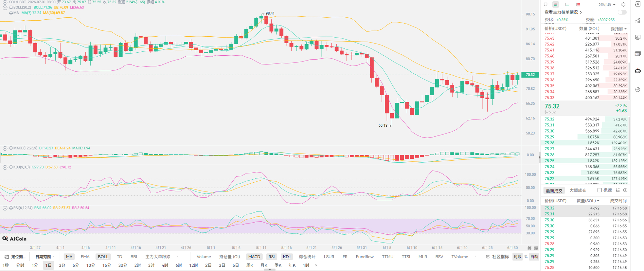Open 查看主力挂单情况 link
The width and height of the screenshot is (644, 271).
563,12
